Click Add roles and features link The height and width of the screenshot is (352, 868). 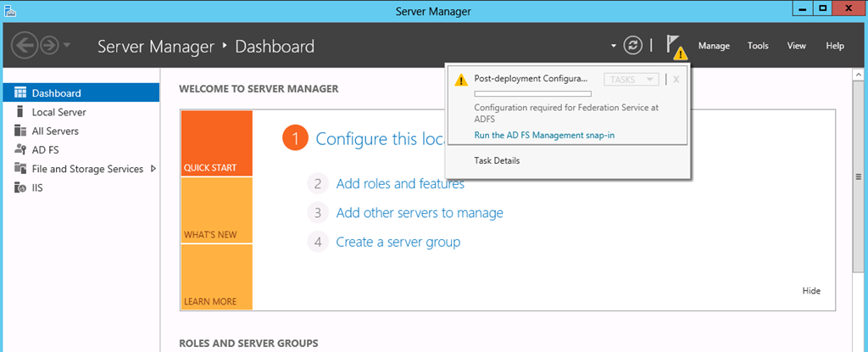pyautogui.click(x=400, y=183)
